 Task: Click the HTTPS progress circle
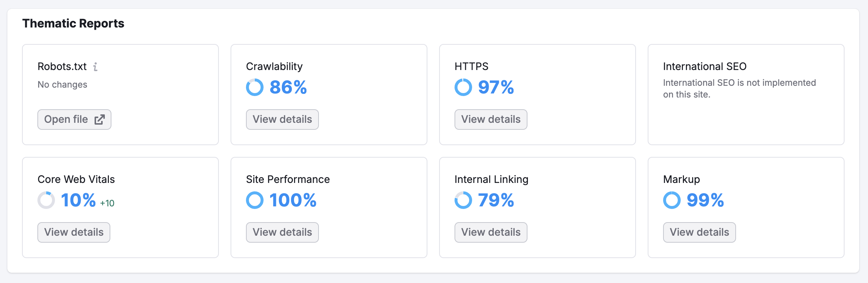[464, 88]
